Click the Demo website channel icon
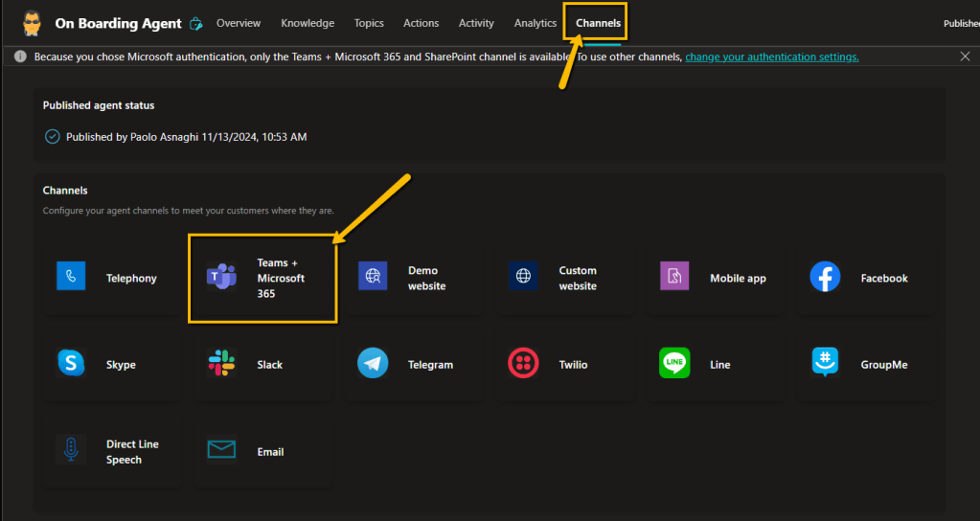 coord(373,278)
